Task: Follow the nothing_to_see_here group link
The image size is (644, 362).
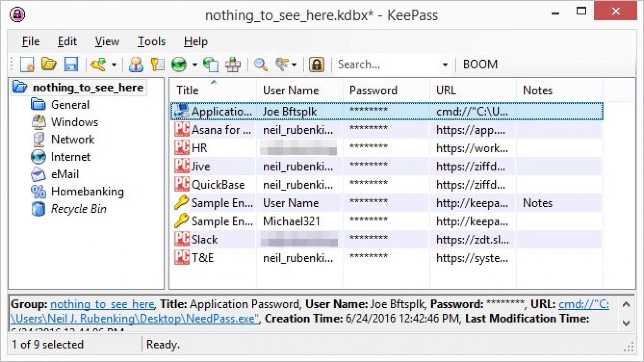Action: (102, 304)
